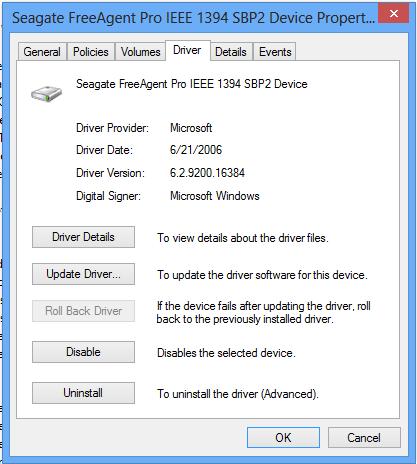The image size is (417, 464).
Task: Cancel the properties dialog
Action: (364, 438)
